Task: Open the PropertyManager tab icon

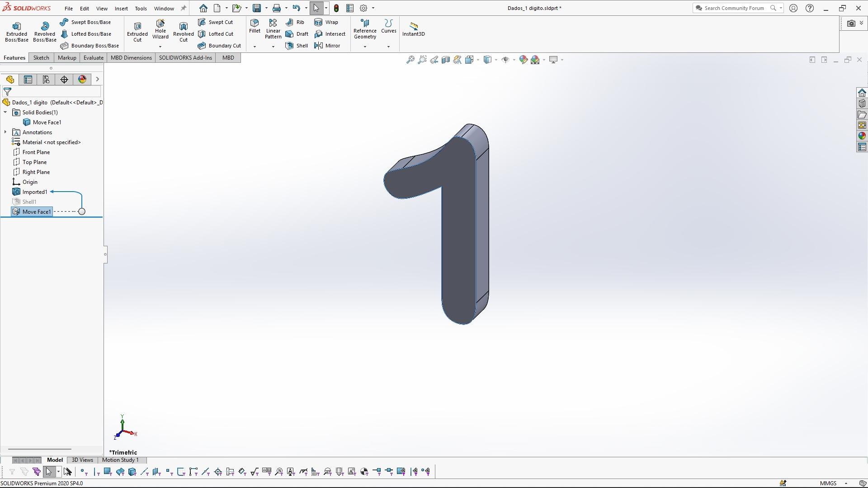Action: [x=28, y=80]
